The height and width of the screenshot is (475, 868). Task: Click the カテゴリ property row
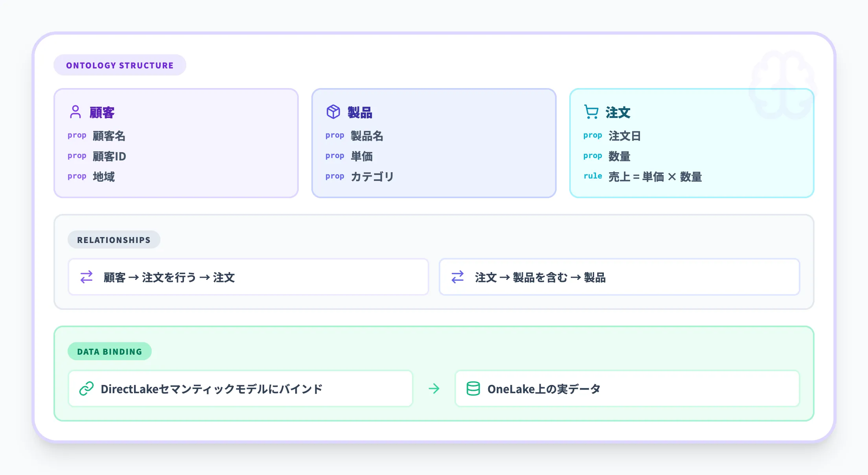tap(372, 177)
